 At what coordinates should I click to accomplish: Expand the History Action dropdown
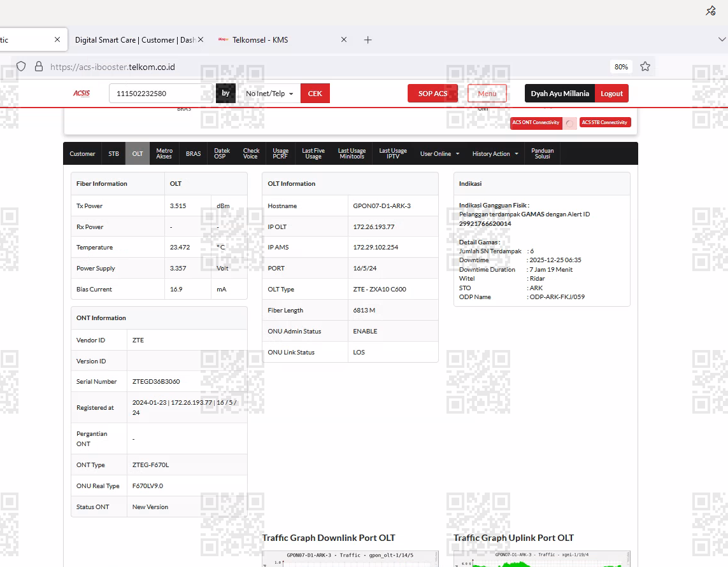495,153
